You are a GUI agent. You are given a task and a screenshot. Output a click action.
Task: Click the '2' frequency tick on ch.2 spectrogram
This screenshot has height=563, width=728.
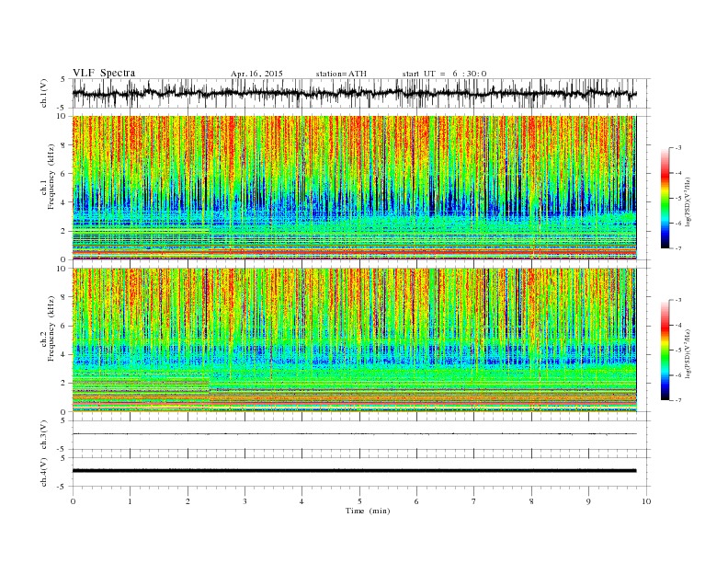click(x=64, y=384)
